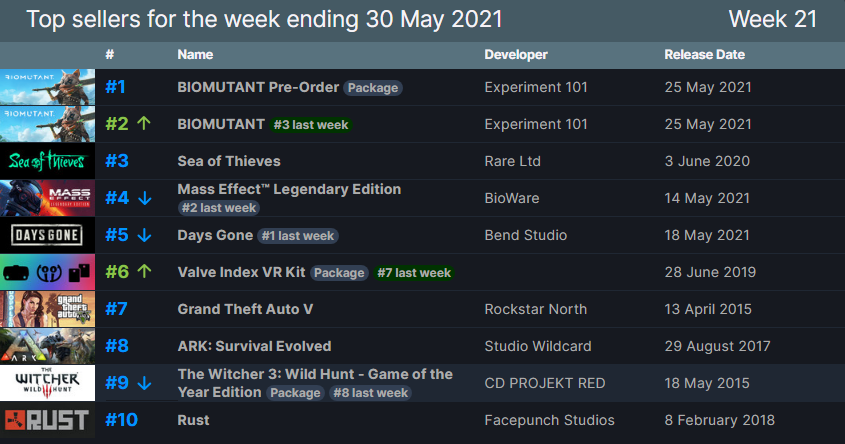Open the BIOMUTANT Pre-Order title link
The height and width of the screenshot is (444, 845).
pos(258,87)
